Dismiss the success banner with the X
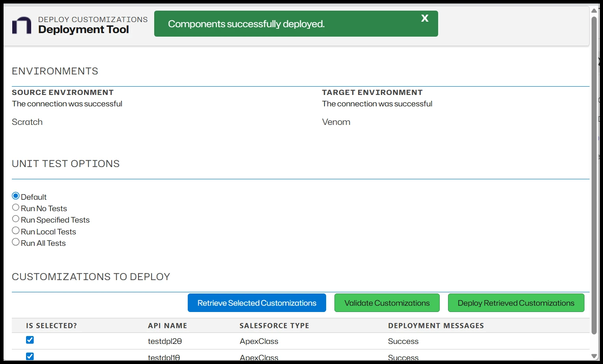This screenshot has width=603, height=364. (x=425, y=19)
